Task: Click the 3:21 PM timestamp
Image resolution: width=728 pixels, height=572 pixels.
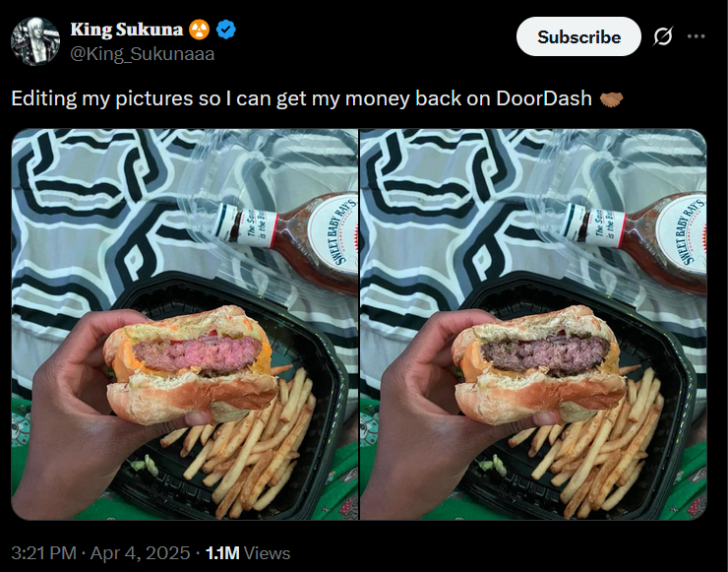Action: click(x=43, y=553)
